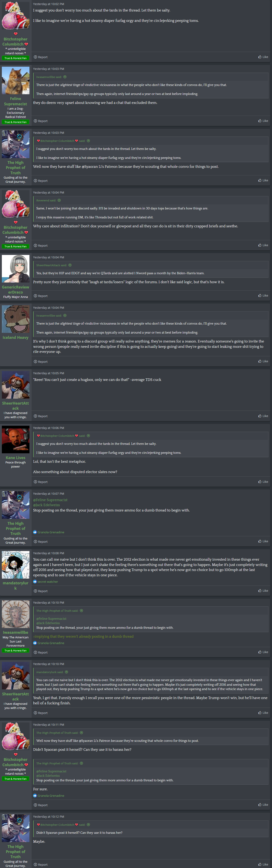Image resolution: width=272 pixels, height=868 pixels.
Task: Open GenericReviewerDraco's profile name
Action: tap(15, 290)
